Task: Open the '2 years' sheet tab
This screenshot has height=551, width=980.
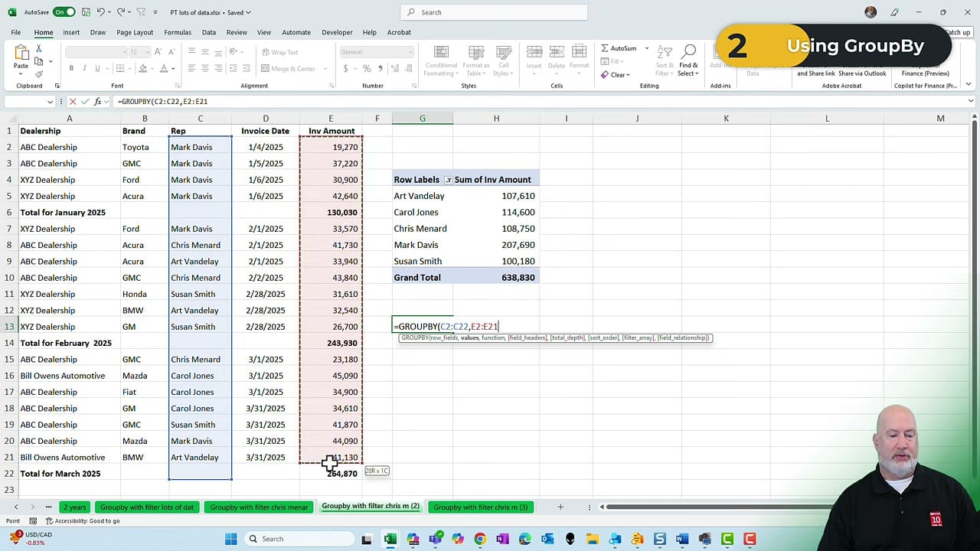Action: point(74,507)
